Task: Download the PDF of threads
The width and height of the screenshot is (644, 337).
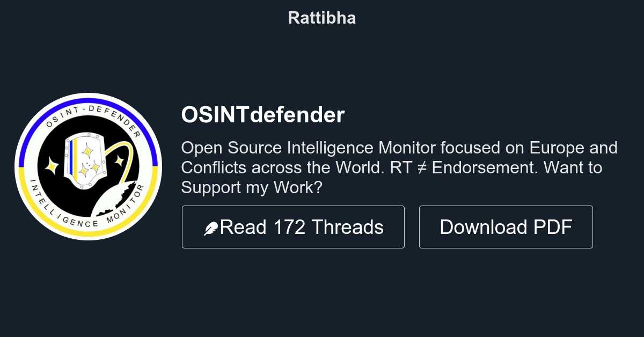Action: point(506,226)
